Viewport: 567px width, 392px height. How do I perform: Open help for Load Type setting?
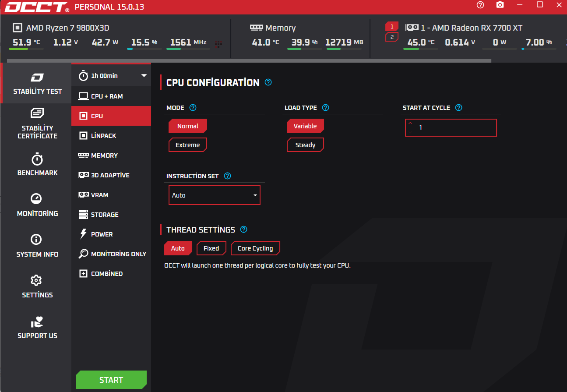[325, 108]
